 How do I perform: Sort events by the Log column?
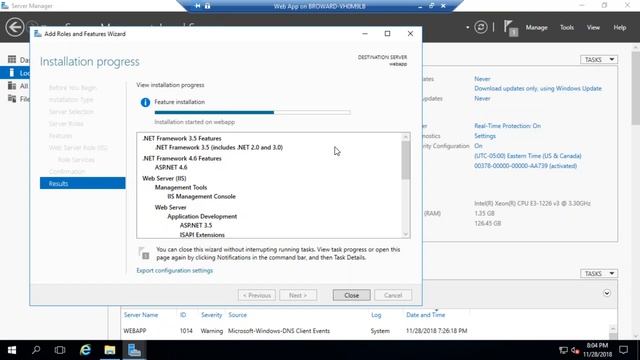376,315
